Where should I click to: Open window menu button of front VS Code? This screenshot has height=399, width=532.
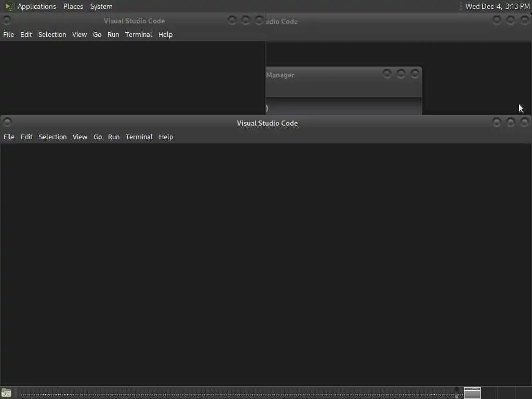(7, 122)
